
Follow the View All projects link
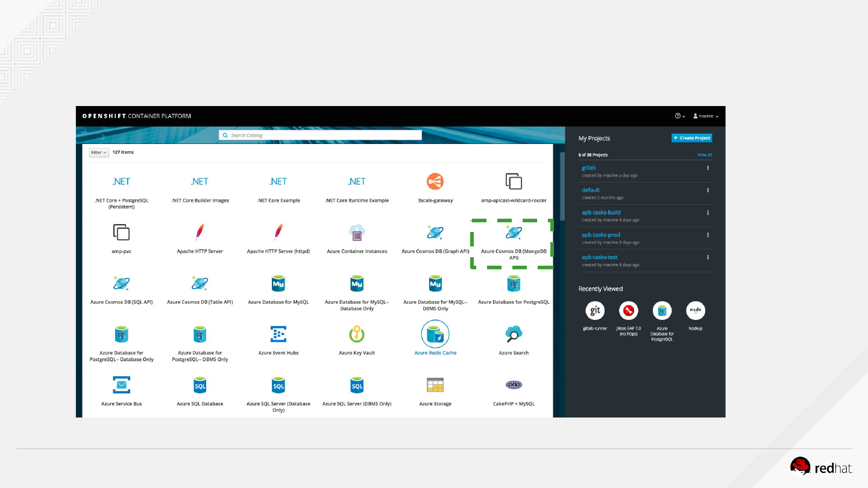click(x=705, y=155)
